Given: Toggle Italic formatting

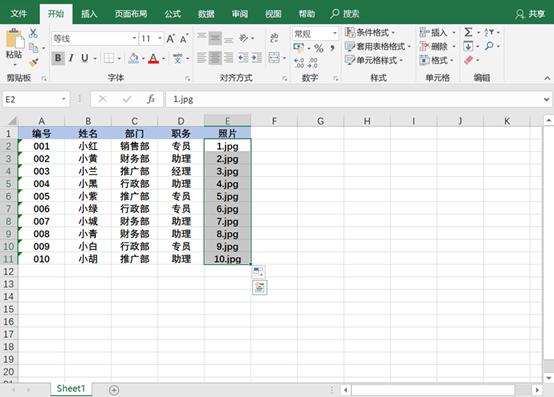Looking at the screenshot, I should (71, 58).
